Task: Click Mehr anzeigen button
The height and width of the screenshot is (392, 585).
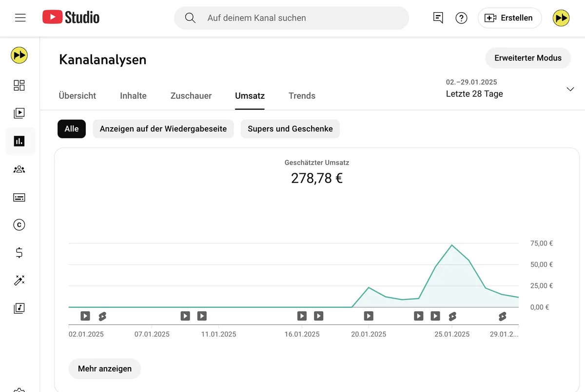Action: (x=105, y=369)
